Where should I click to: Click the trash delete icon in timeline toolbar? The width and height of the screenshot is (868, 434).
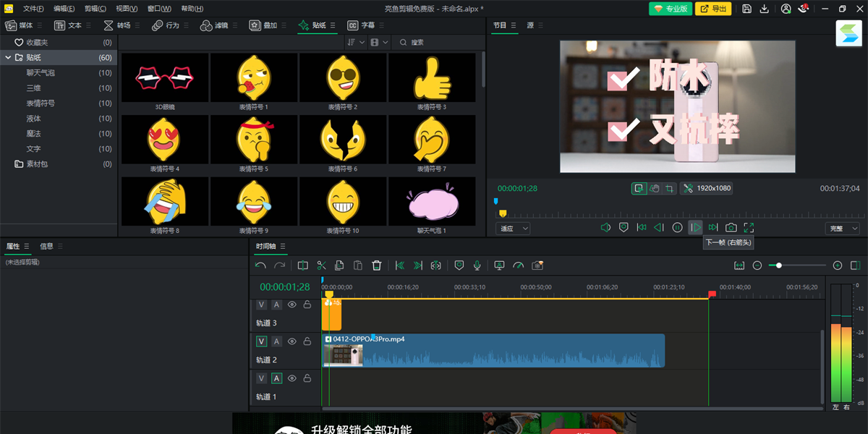pos(376,265)
